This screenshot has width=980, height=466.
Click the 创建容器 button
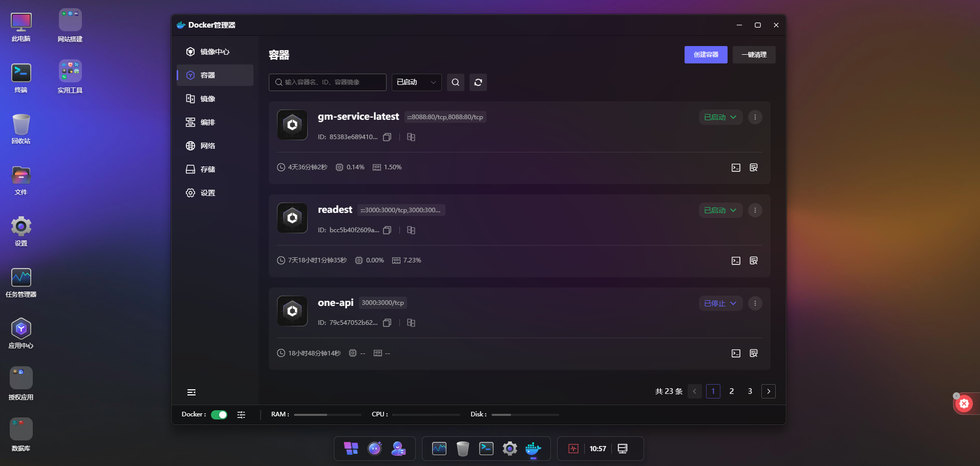(706, 55)
